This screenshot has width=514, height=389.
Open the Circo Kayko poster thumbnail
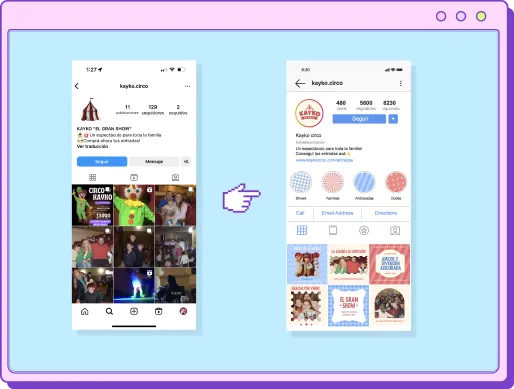click(92, 205)
